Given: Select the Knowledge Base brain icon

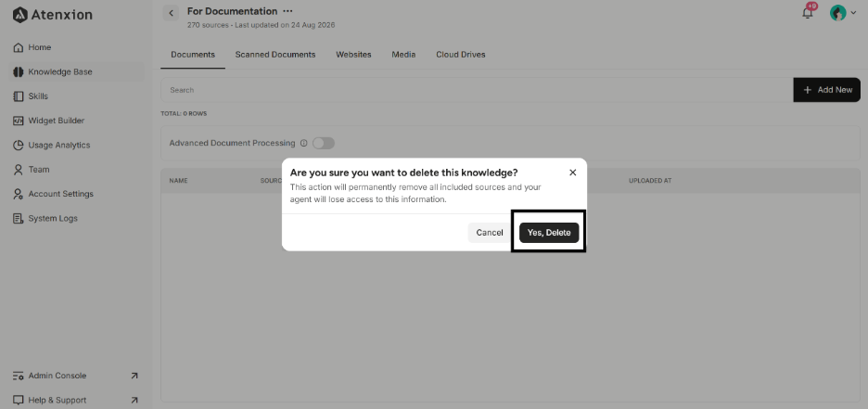Looking at the screenshot, I should pyautogui.click(x=19, y=72).
